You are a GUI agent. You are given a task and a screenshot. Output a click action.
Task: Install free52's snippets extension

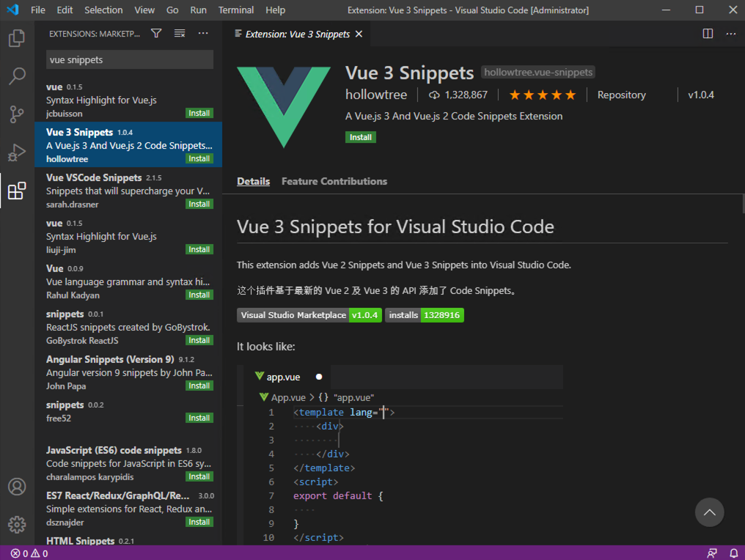[x=199, y=418]
